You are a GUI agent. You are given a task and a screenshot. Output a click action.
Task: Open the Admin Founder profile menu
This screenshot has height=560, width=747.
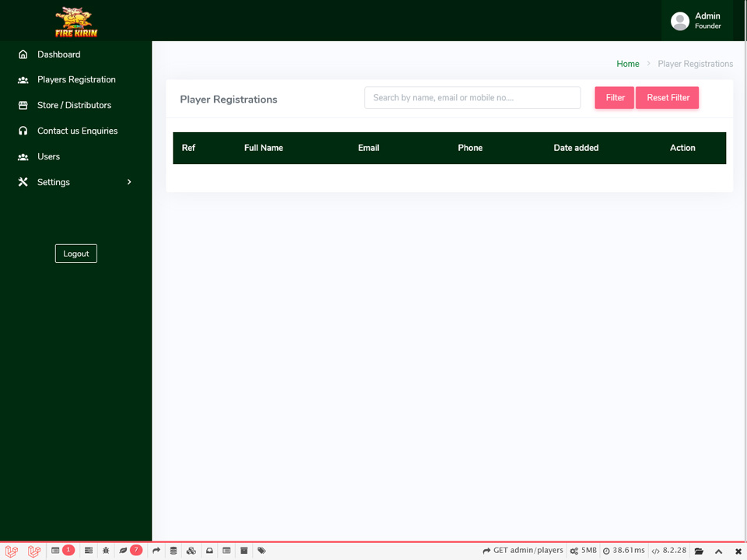696,21
